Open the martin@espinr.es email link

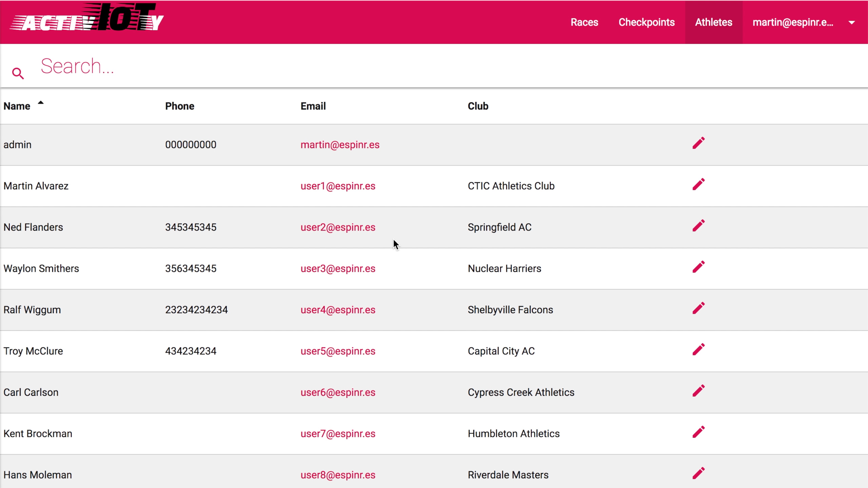coord(340,145)
